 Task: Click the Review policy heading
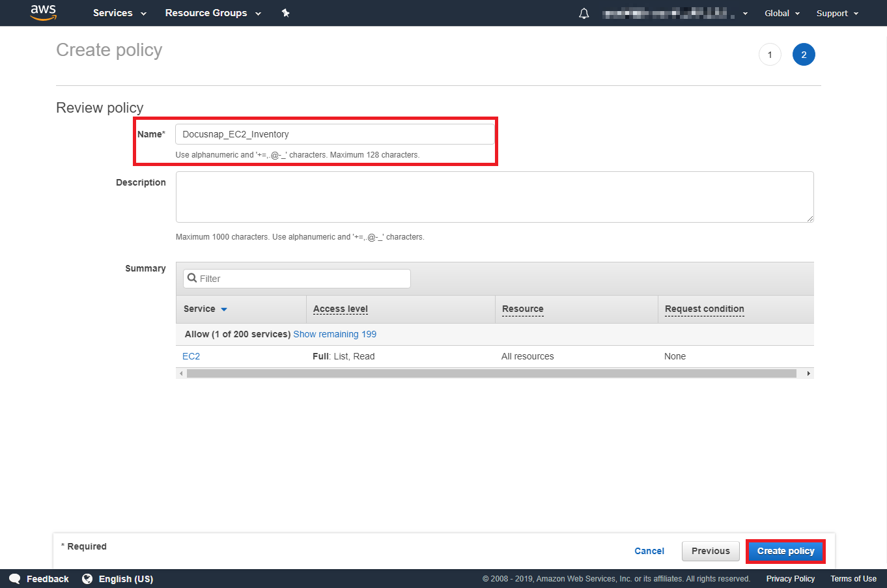click(x=100, y=107)
